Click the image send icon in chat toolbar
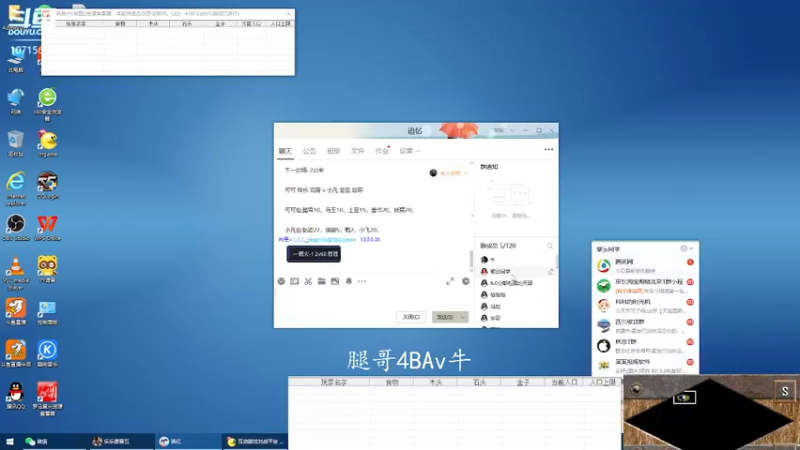 tap(335, 281)
